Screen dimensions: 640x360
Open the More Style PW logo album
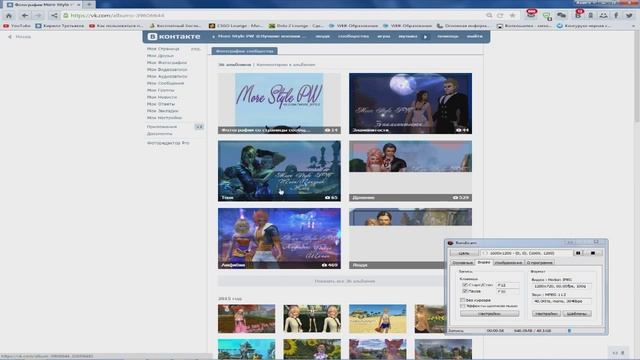[279, 103]
